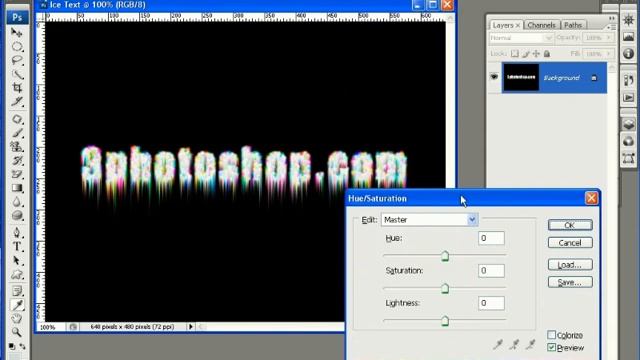Open the Fill slider arrow

(x=609, y=54)
